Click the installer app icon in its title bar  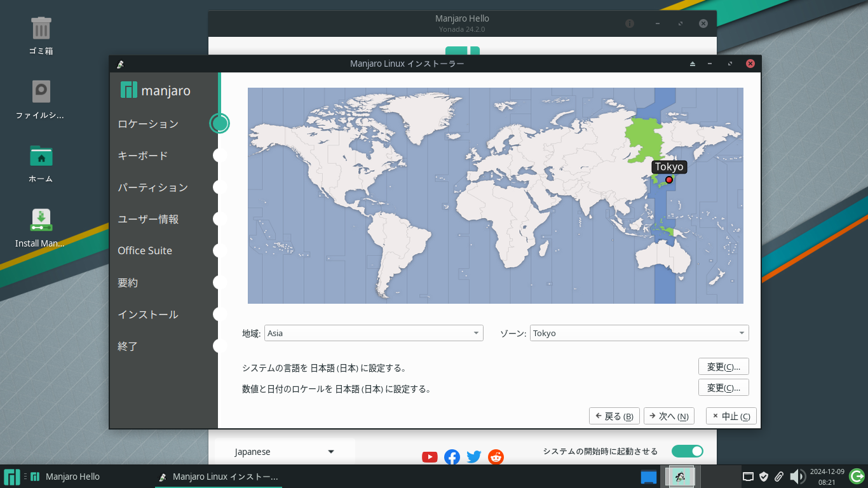pos(120,64)
